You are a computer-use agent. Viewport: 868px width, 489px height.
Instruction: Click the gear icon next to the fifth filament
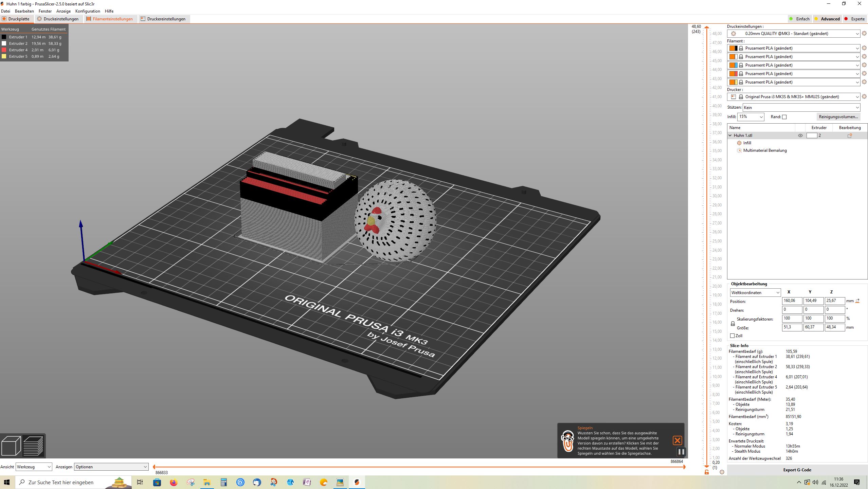coord(864,82)
